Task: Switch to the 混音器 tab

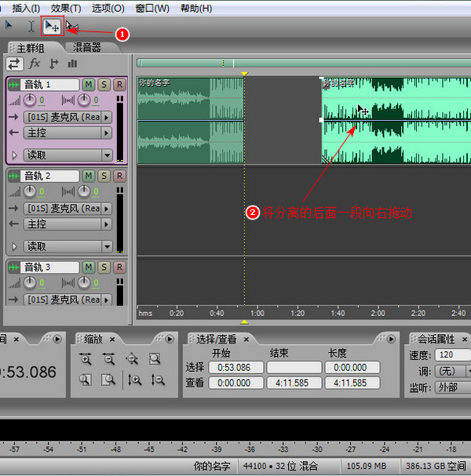Action: 87,47
